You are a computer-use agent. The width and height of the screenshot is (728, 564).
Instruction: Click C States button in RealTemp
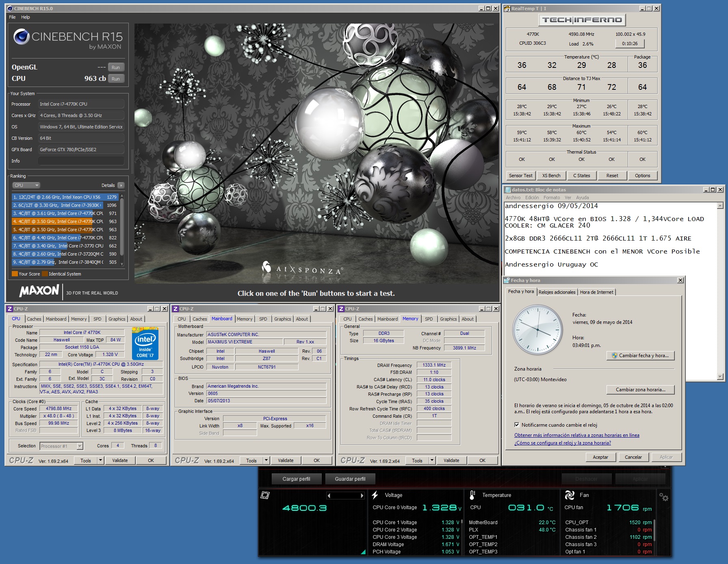[x=582, y=176]
